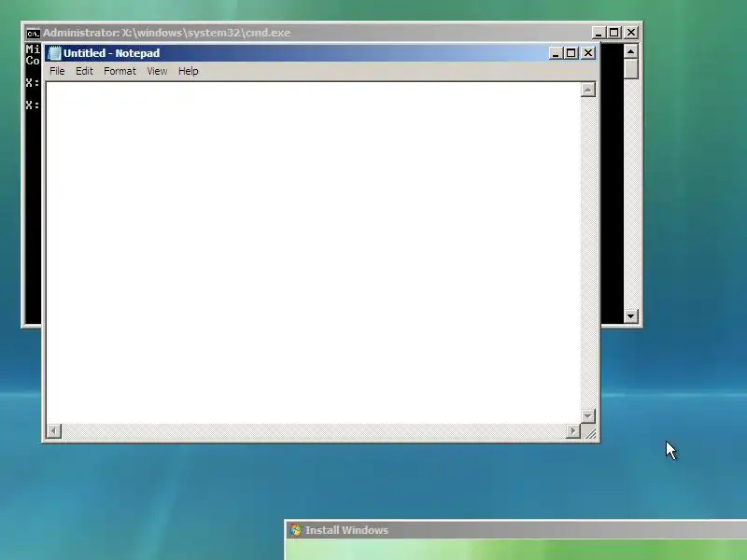The width and height of the screenshot is (747, 560).
Task: Minimize the Notepad window
Action: click(x=555, y=53)
